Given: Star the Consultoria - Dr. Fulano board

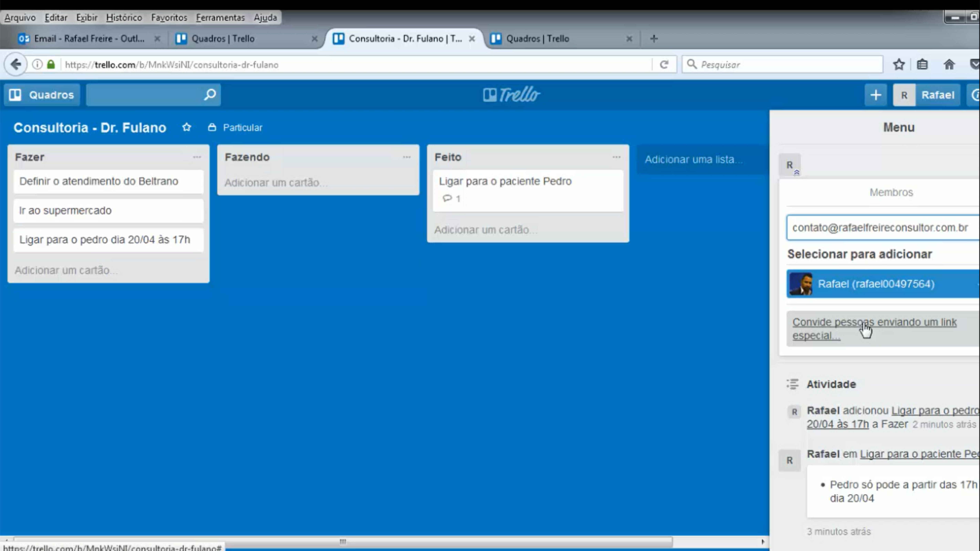Looking at the screenshot, I should [x=186, y=127].
